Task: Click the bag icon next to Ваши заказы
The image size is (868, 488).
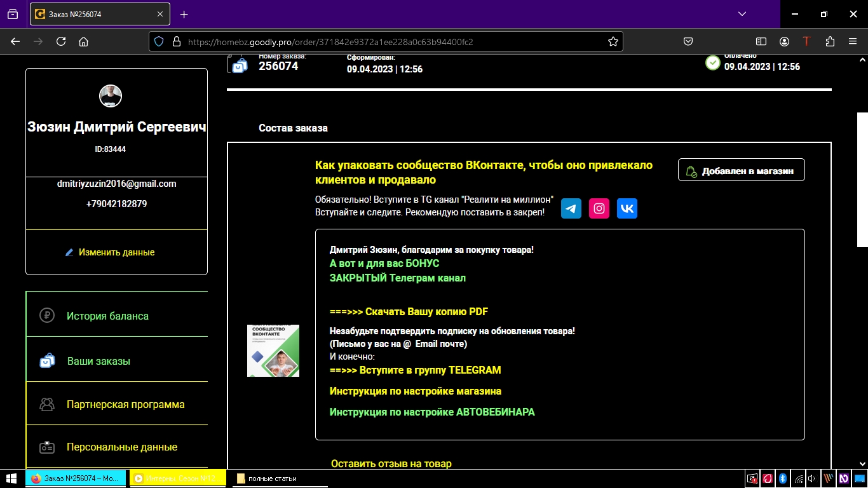Action: [x=48, y=361]
